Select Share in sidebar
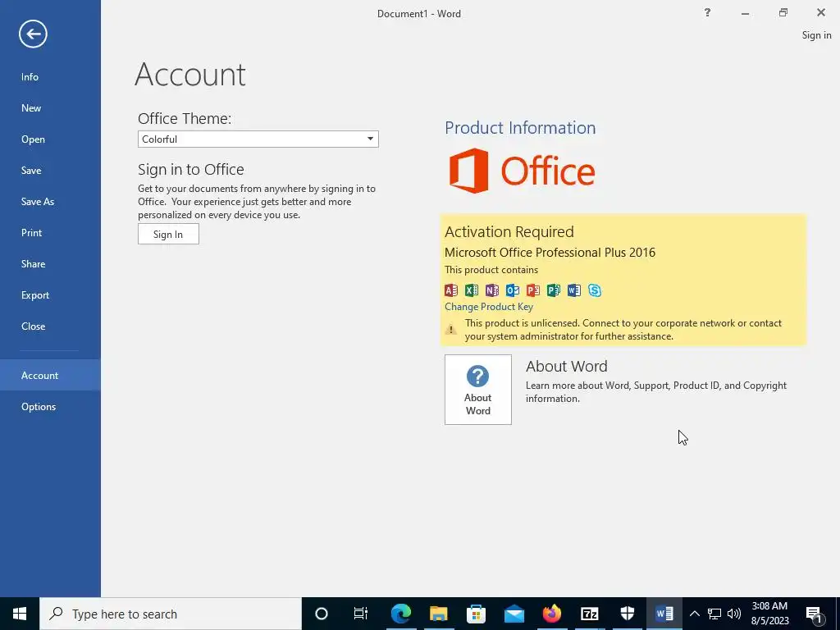Image resolution: width=840 pixels, height=630 pixels. [x=33, y=263]
